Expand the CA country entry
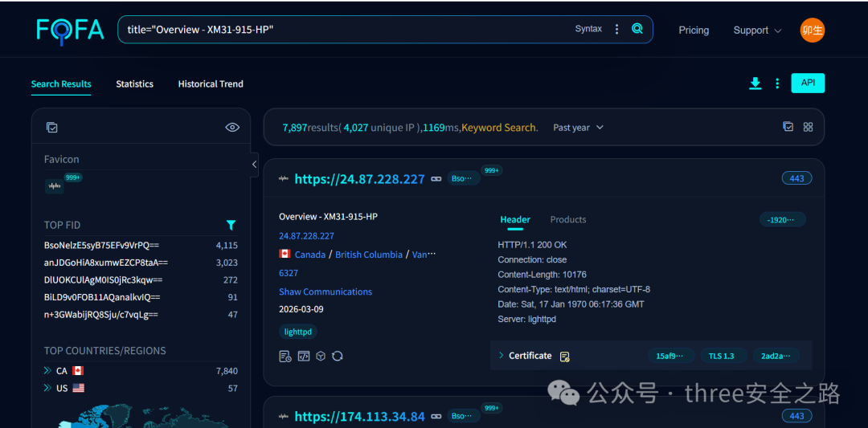868x428 pixels. point(48,370)
